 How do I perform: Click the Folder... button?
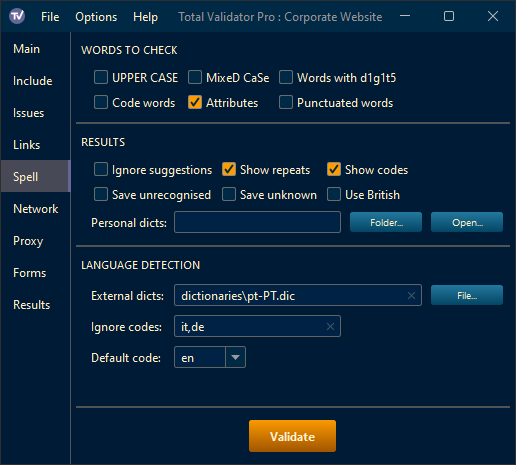[386, 222]
